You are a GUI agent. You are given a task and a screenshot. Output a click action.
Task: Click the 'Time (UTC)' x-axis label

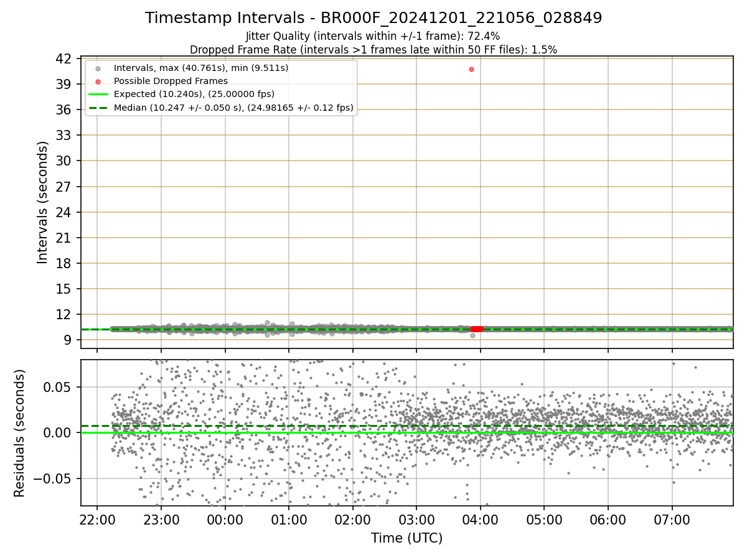pyautogui.click(x=407, y=538)
